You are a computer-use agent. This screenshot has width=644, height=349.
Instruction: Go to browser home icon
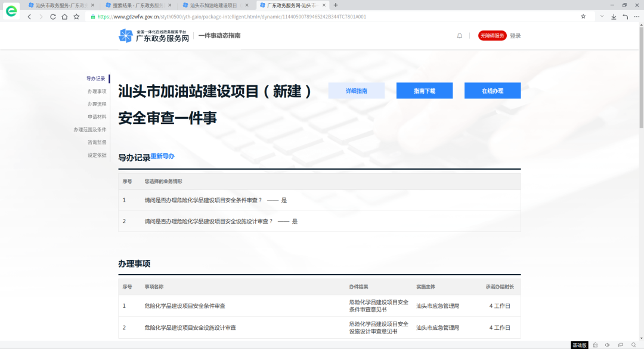pyautogui.click(x=64, y=17)
